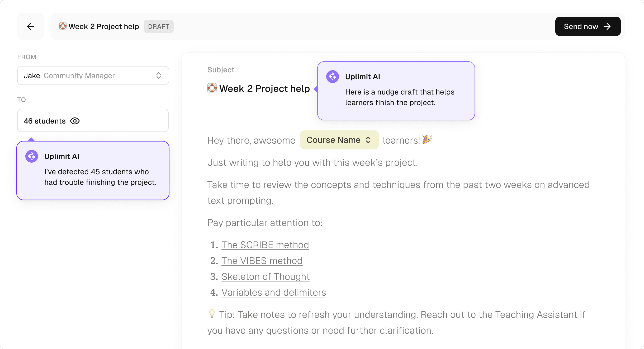This screenshot has height=349, width=644.
Task: Expand the Course Name chevron in the greeting
Action: pyautogui.click(x=368, y=140)
